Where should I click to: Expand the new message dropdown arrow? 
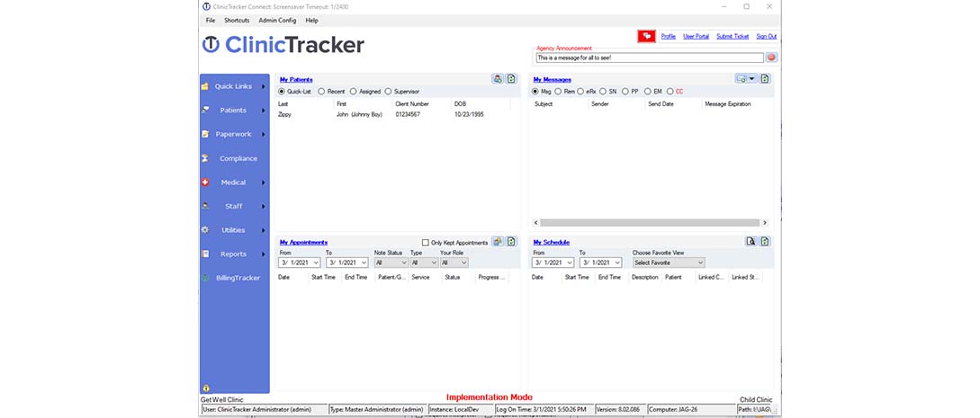pos(751,79)
